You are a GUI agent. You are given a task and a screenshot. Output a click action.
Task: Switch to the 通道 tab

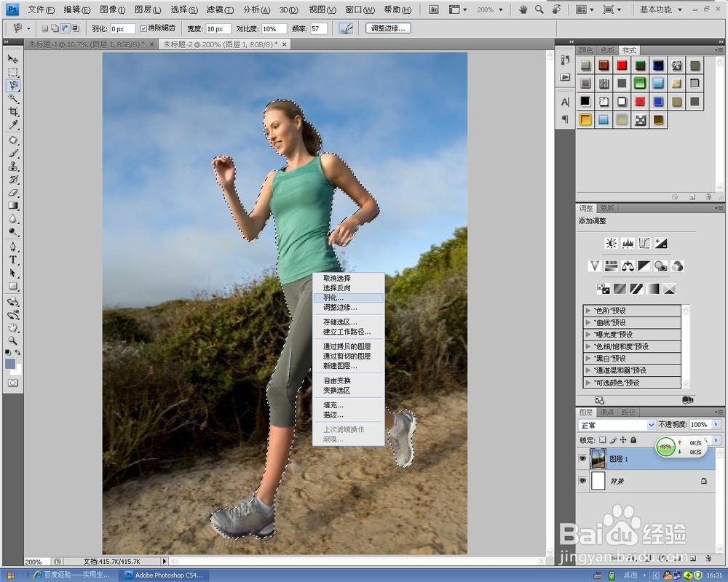[606, 412]
